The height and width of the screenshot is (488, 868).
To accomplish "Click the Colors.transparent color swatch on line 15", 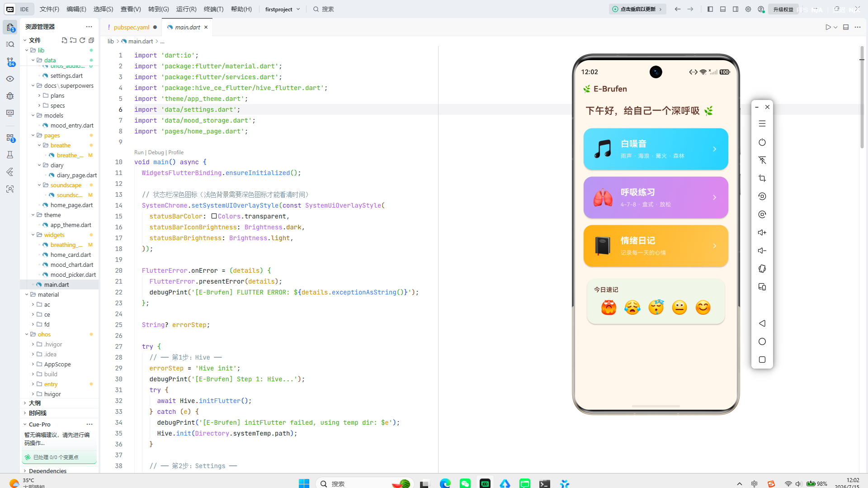I will tap(214, 216).
